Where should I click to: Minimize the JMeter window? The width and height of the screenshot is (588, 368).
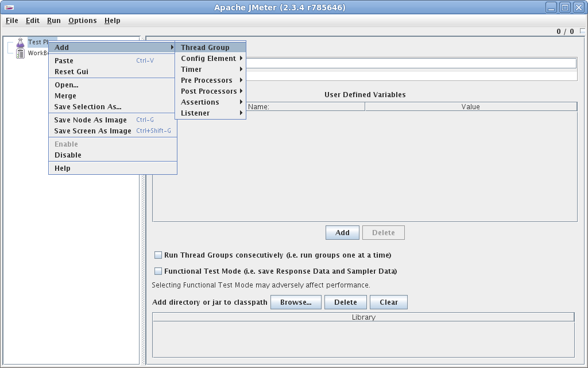click(551, 7)
